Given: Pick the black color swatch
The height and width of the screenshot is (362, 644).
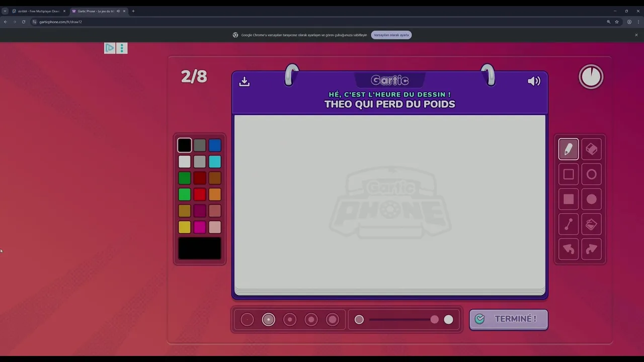Looking at the screenshot, I should pos(185,145).
